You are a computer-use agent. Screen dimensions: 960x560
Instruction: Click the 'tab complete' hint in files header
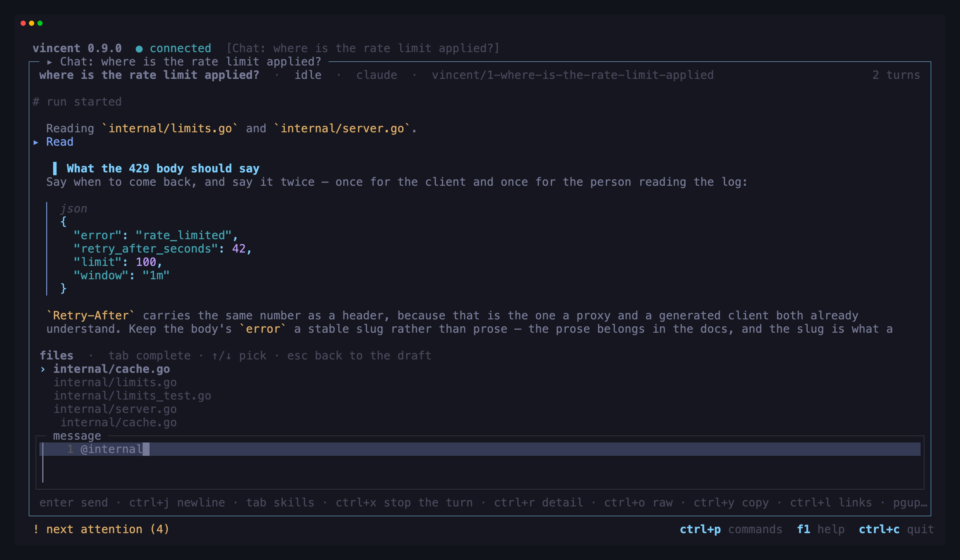tap(149, 356)
